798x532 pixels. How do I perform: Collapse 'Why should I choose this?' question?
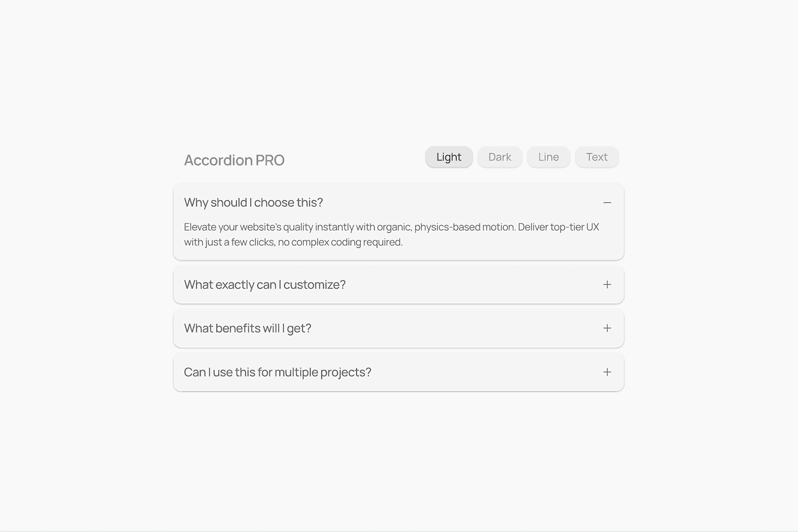point(253,203)
